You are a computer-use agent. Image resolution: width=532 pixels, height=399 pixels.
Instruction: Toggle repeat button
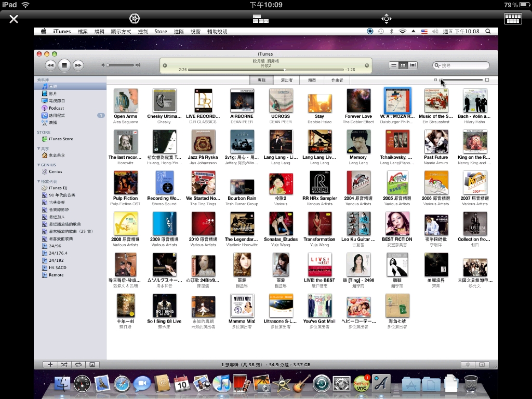coord(78,365)
